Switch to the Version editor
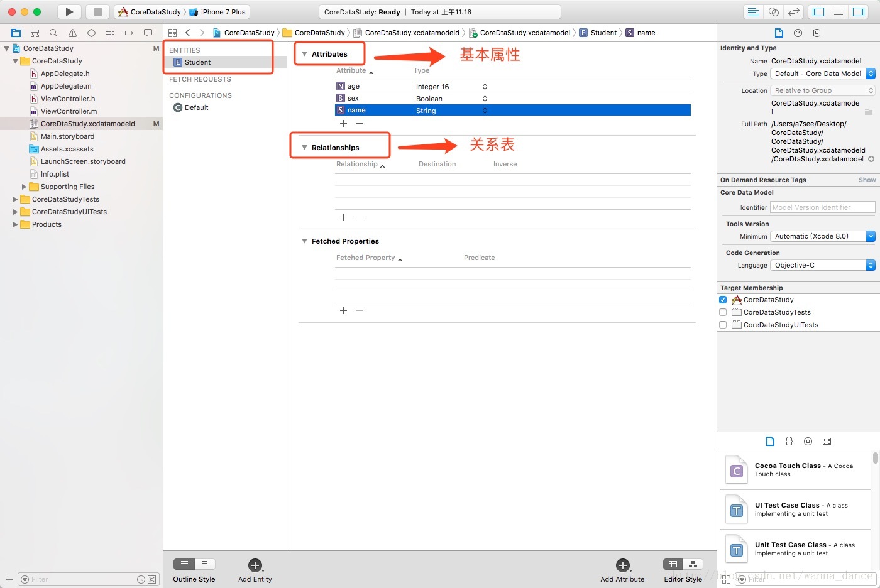This screenshot has height=588, width=880. tap(794, 12)
